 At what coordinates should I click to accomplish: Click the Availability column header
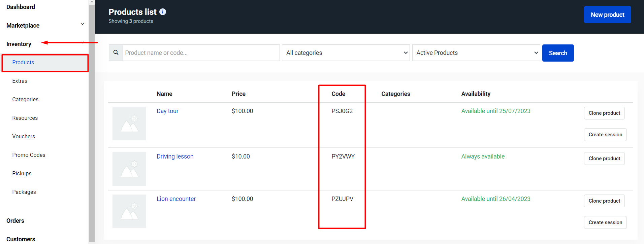[476, 94]
